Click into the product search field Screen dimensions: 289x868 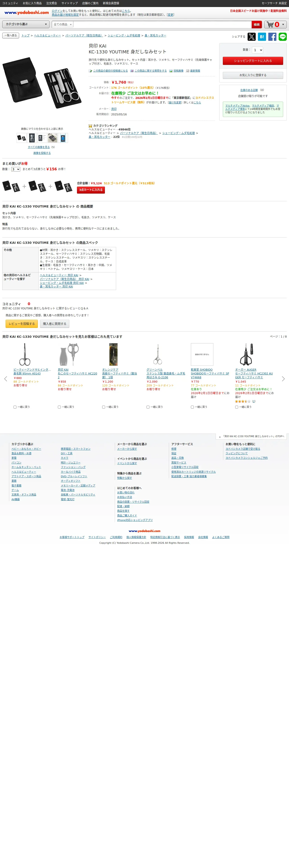(x=162, y=25)
